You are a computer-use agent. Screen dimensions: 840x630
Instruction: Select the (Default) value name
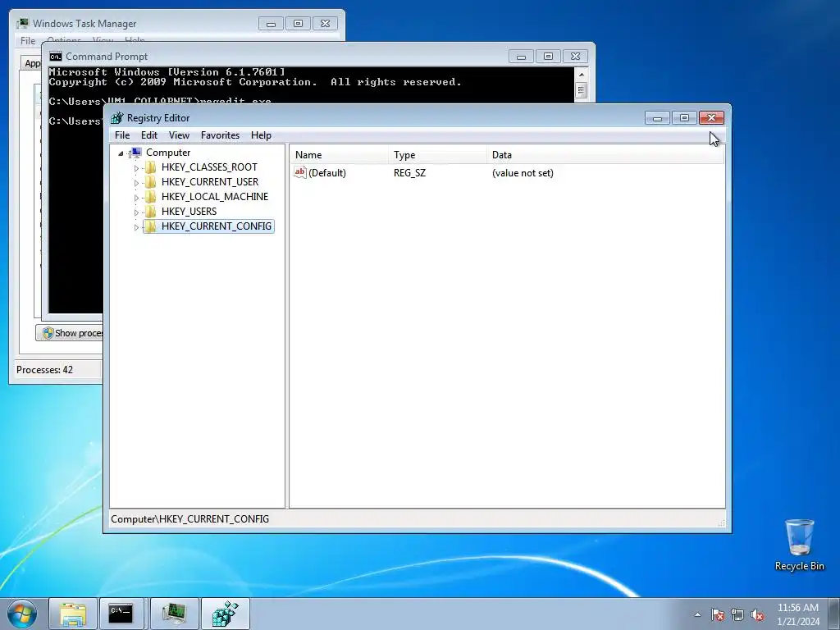(x=327, y=173)
